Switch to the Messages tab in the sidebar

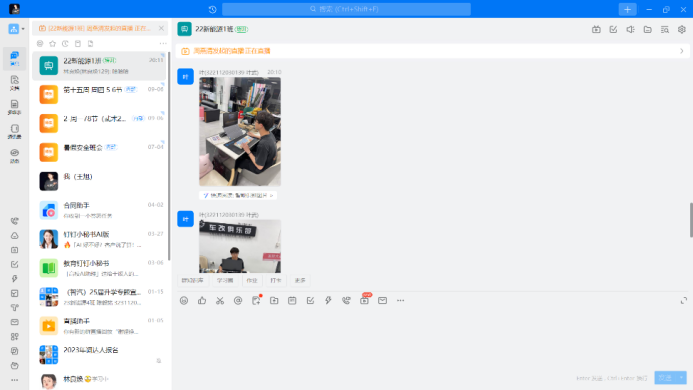coord(15,58)
